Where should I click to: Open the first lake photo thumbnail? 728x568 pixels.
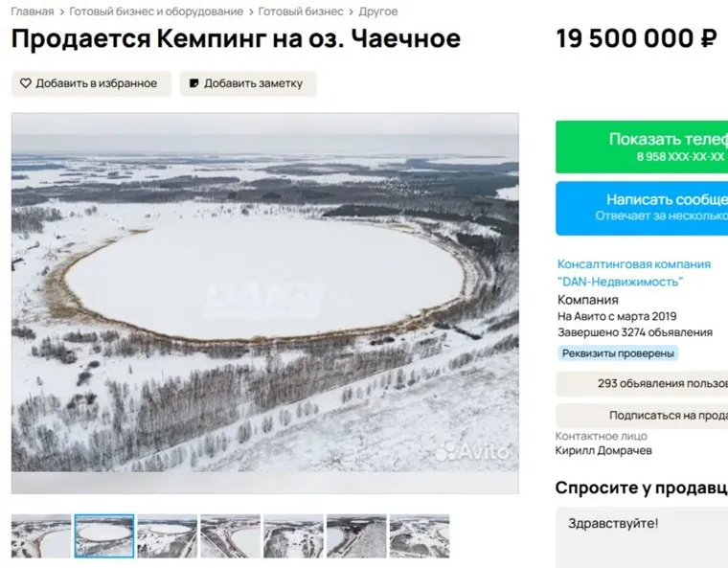click(41, 536)
